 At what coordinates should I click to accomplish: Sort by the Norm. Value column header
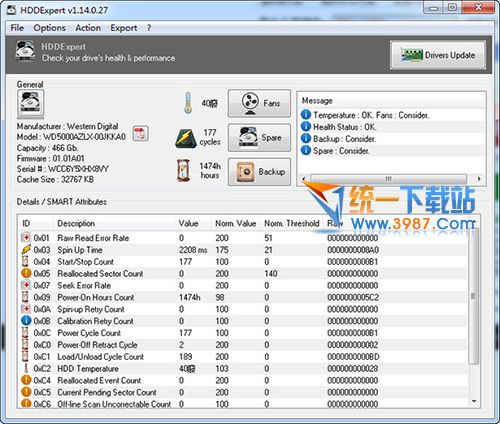click(x=235, y=223)
